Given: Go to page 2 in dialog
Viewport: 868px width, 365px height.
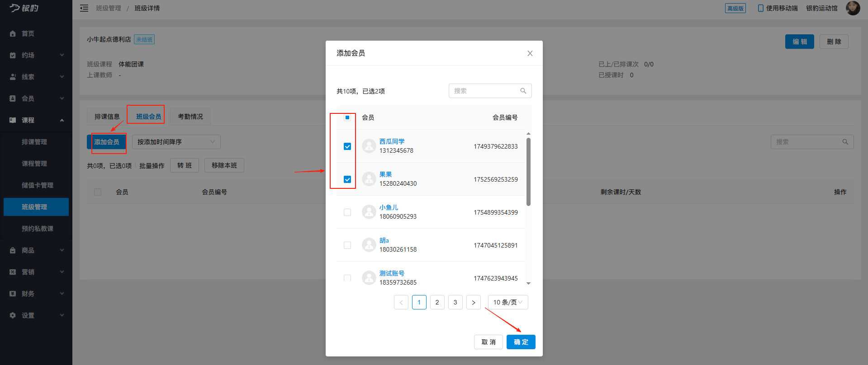Looking at the screenshot, I should tap(437, 302).
